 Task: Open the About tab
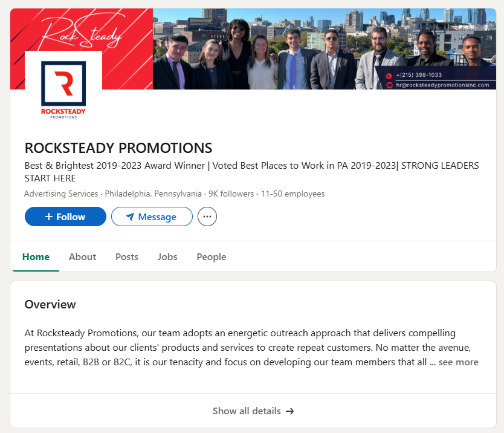coord(82,256)
